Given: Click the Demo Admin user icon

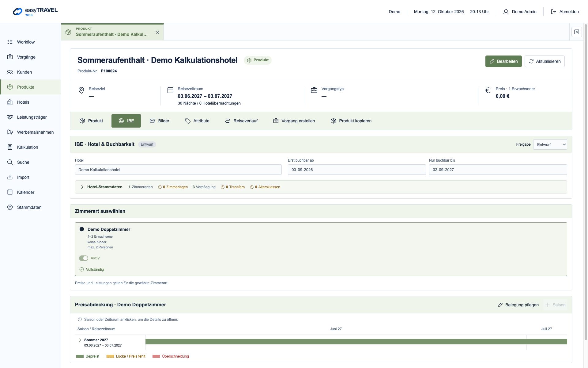Looking at the screenshot, I should click(x=506, y=12).
